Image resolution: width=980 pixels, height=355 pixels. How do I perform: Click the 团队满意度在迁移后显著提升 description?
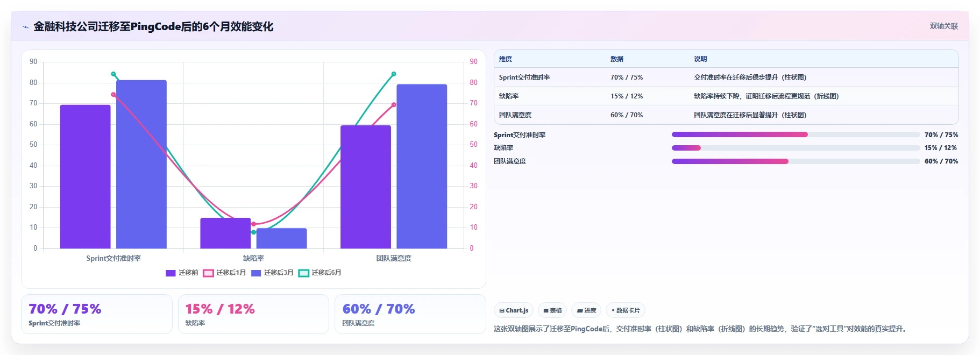click(x=750, y=115)
